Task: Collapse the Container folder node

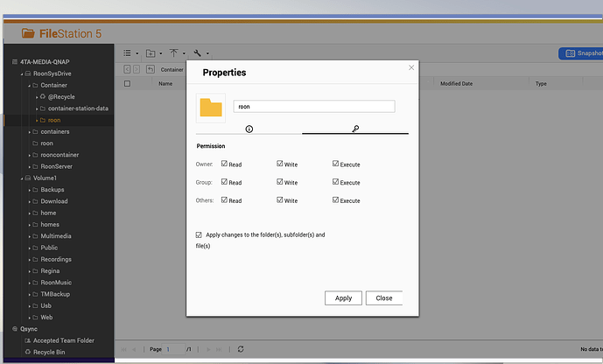Action: [29, 86]
